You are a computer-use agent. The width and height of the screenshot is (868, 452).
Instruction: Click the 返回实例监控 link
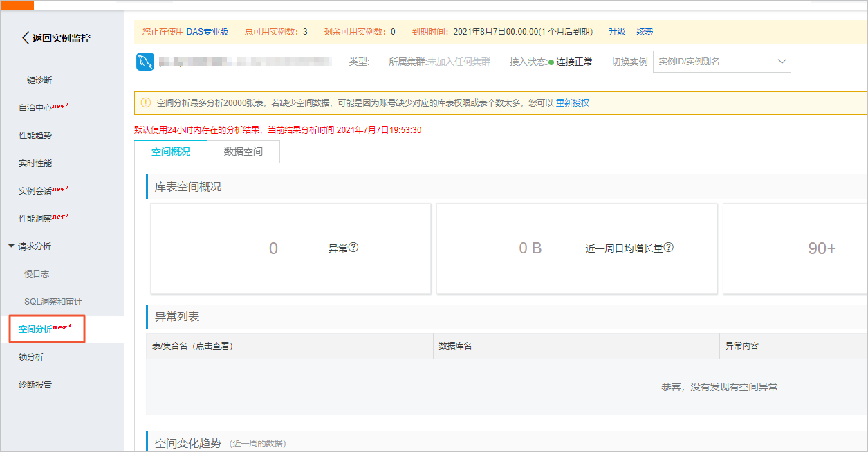coord(61,38)
